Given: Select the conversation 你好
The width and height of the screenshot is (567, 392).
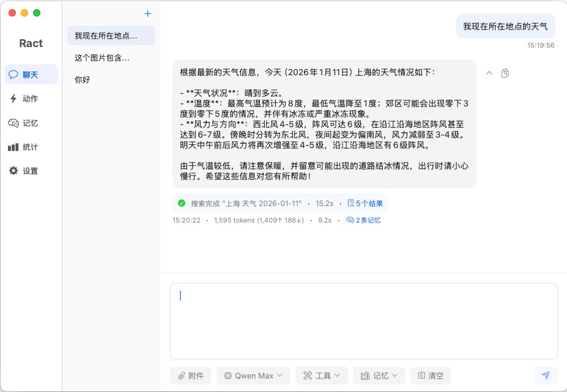Looking at the screenshot, I should pyautogui.click(x=111, y=80).
